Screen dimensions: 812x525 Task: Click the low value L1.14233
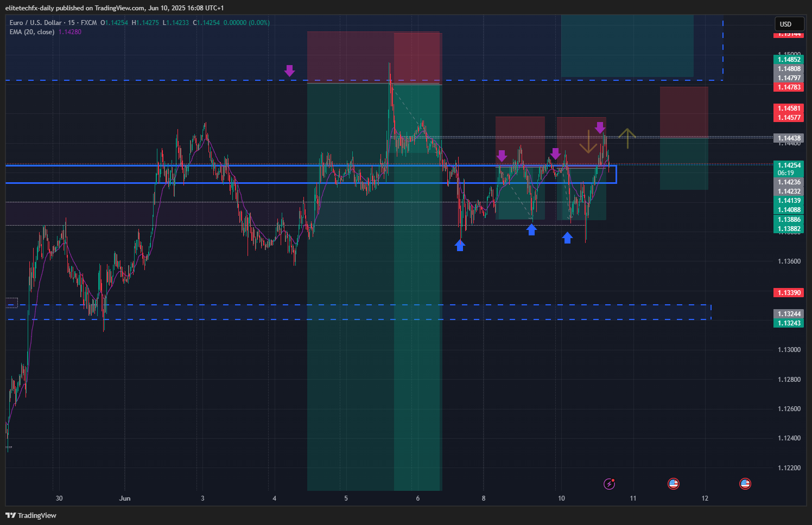click(x=176, y=23)
